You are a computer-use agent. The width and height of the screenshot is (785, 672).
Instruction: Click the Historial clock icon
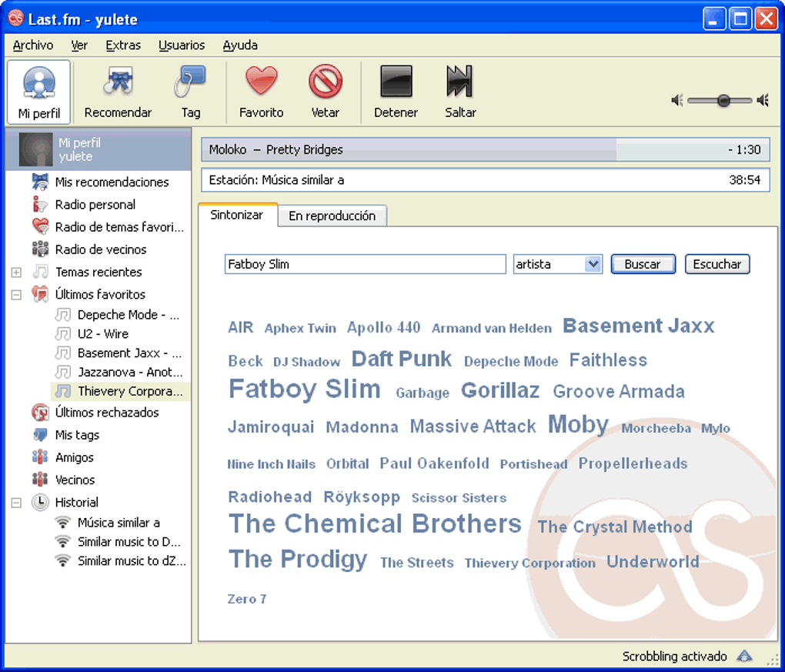point(40,502)
